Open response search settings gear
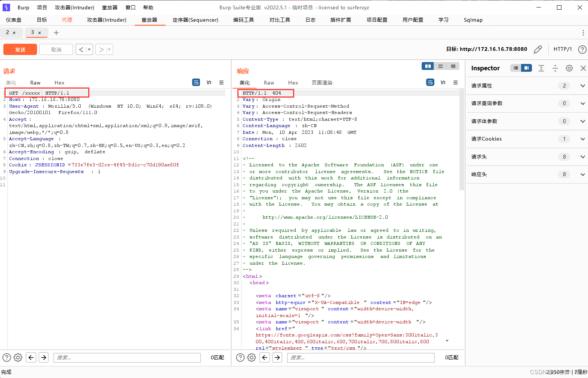The height and width of the screenshot is (378, 588). 252,358
